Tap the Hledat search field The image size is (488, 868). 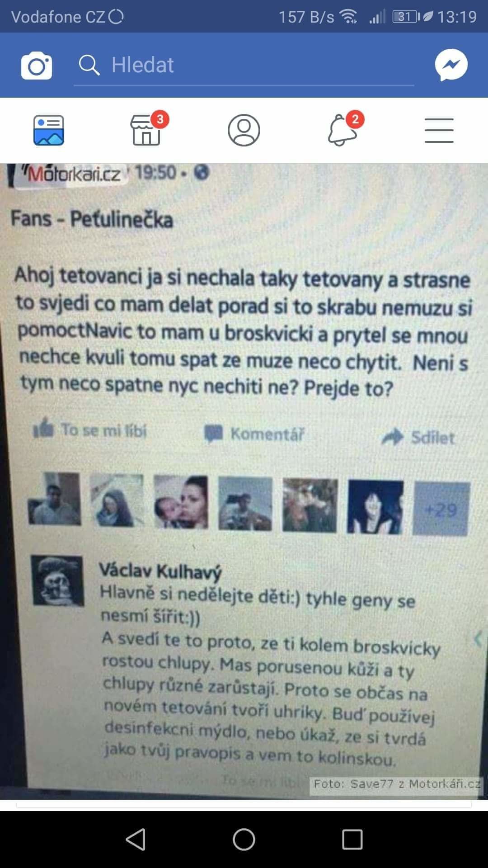click(244, 66)
